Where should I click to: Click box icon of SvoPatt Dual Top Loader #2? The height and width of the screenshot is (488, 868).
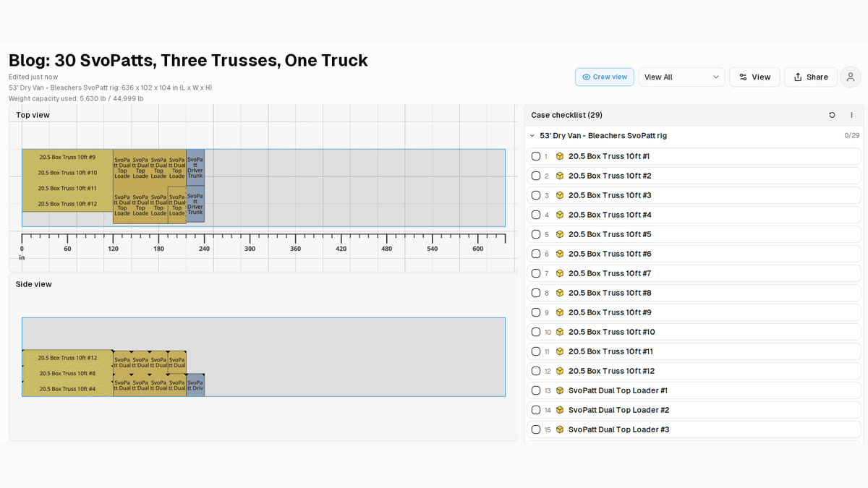click(560, 410)
